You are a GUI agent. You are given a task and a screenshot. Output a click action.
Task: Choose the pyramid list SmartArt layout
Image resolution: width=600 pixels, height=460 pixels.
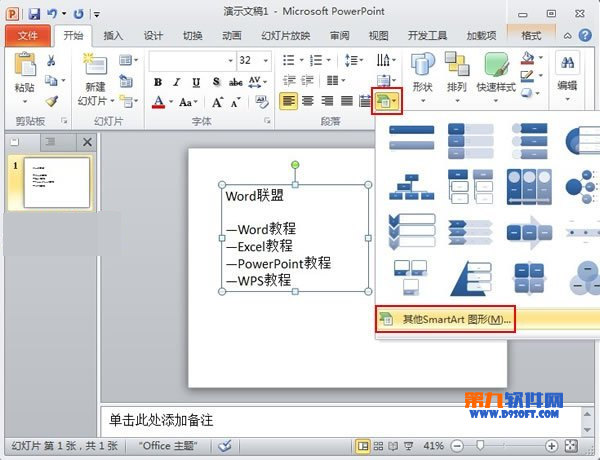pos(471,278)
